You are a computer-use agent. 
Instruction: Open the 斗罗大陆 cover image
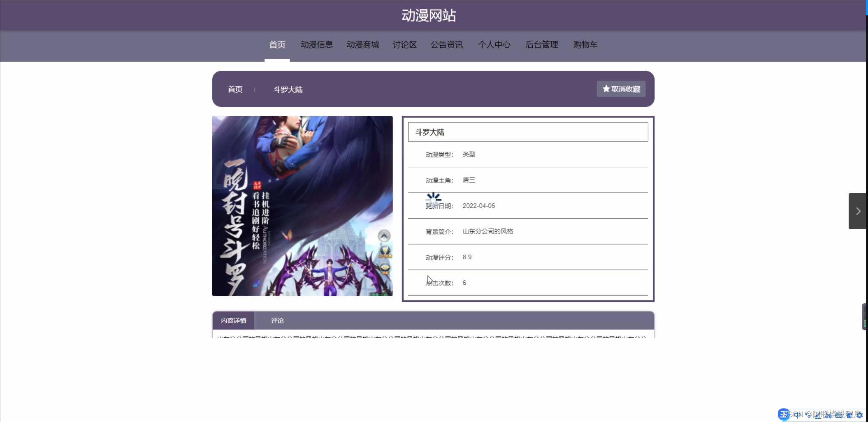302,206
